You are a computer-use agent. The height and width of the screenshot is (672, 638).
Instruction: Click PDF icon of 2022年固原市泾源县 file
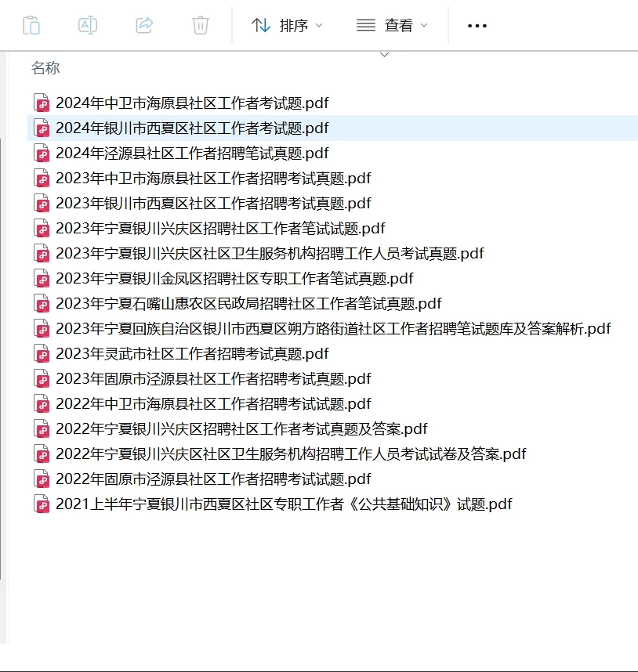tap(42, 479)
